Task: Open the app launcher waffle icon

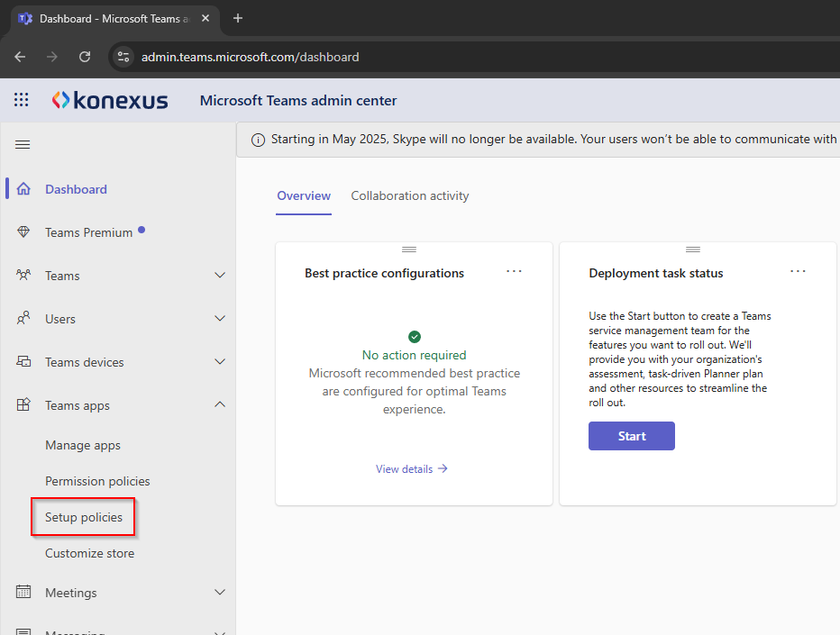Action: [22, 100]
